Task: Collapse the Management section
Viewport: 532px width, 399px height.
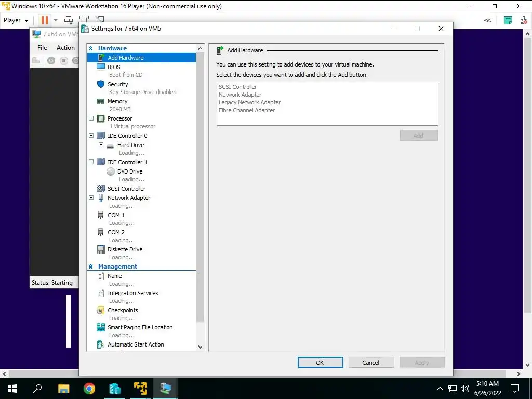Action: tap(90, 267)
